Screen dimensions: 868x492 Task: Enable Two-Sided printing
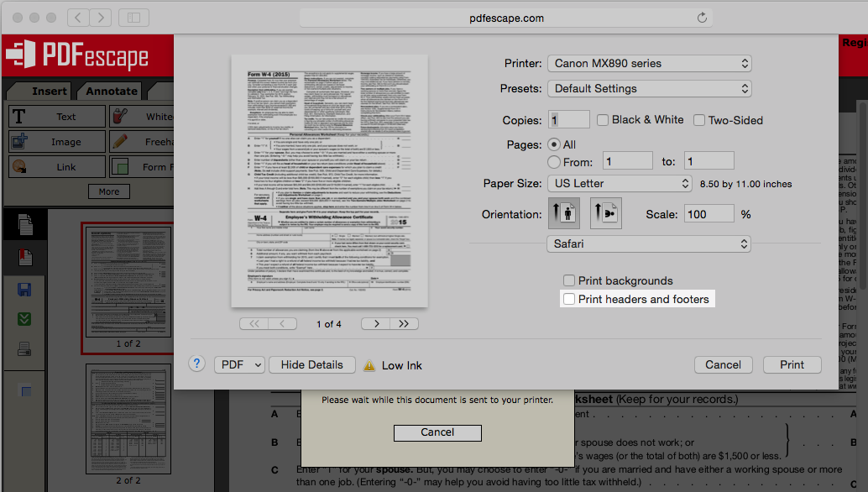699,120
